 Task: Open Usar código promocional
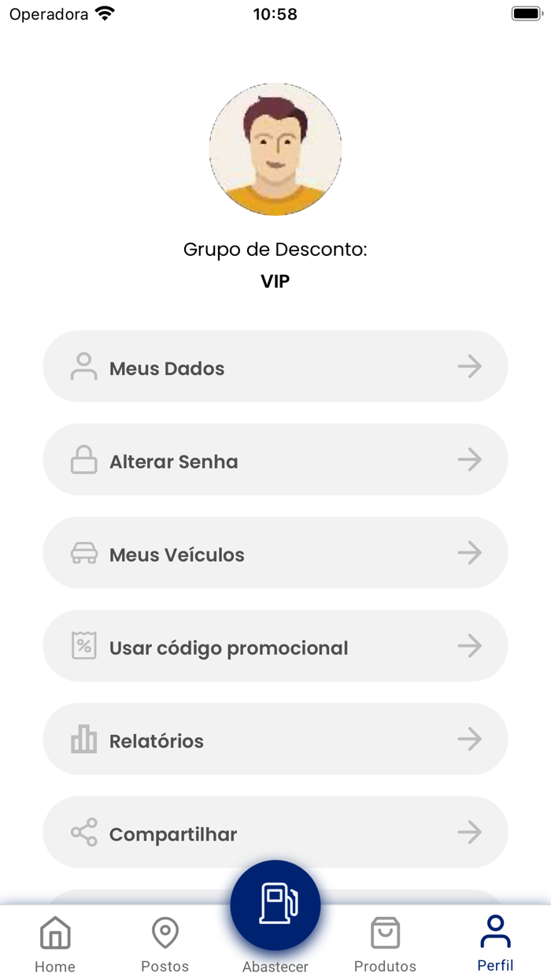(275, 645)
